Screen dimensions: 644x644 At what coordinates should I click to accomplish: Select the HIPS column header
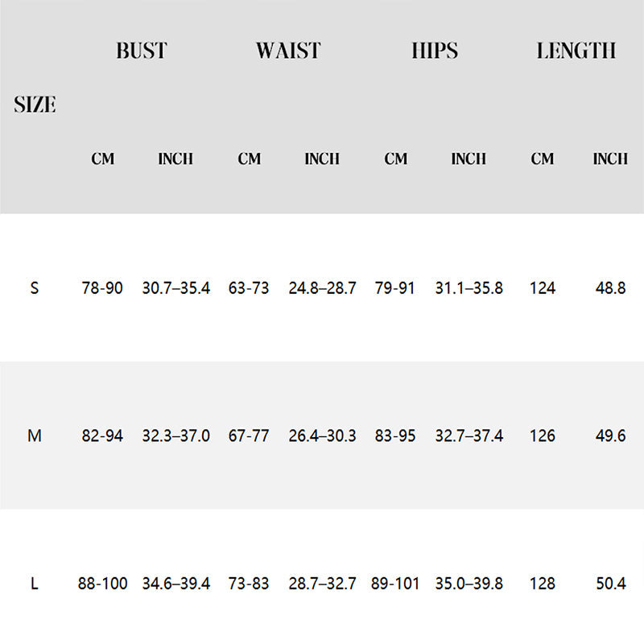point(434,51)
